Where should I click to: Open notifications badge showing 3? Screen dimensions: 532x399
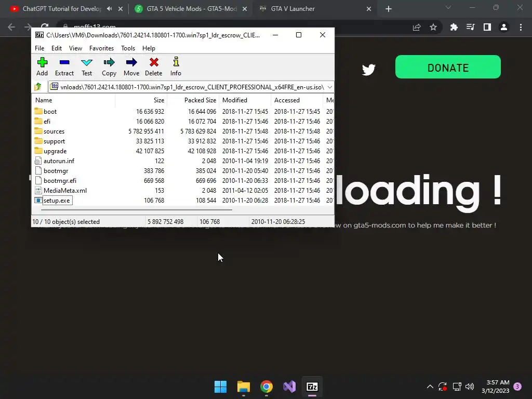tap(517, 387)
